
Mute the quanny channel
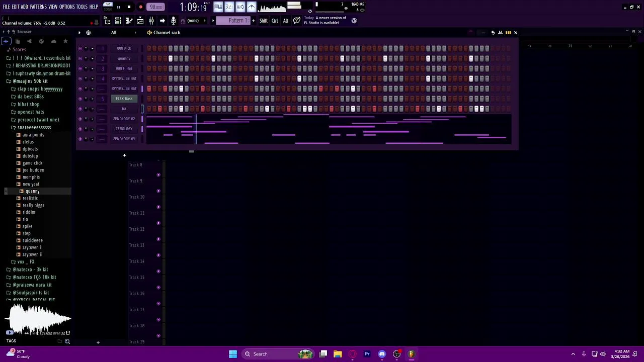tap(80, 58)
